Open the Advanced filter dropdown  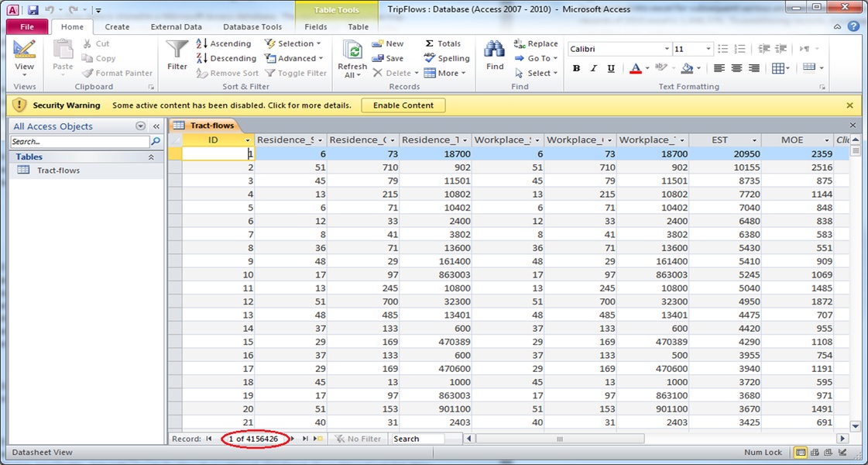pos(293,58)
